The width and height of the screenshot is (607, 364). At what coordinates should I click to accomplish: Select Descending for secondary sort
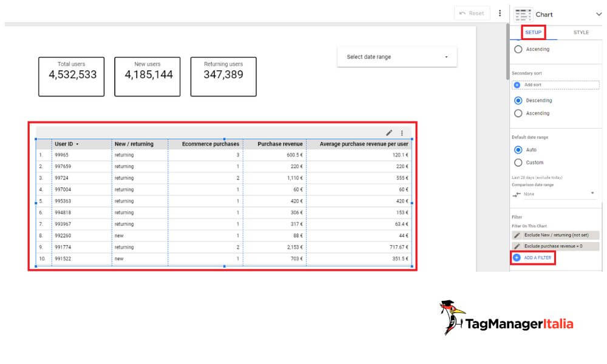coord(518,101)
